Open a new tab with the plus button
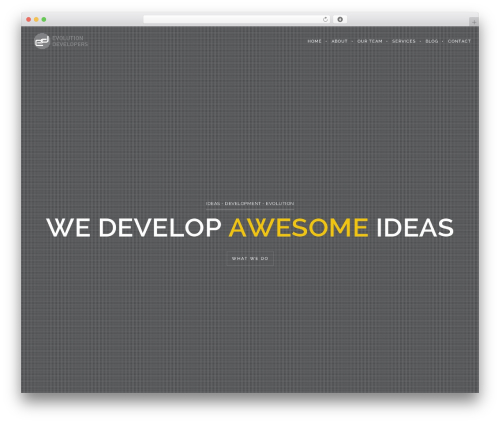The width and height of the screenshot is (500, 423). pos(474,22)
